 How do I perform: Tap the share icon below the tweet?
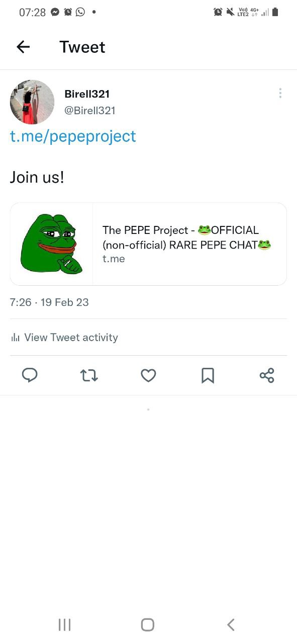(267, 375)
